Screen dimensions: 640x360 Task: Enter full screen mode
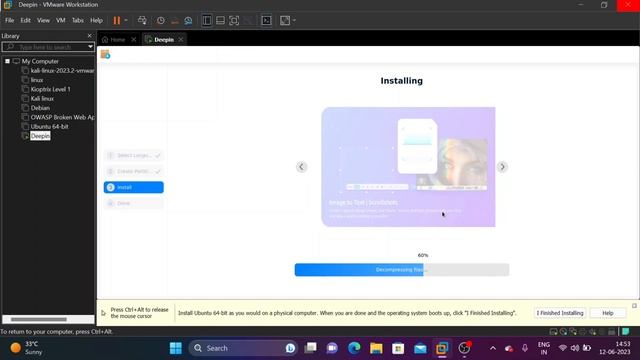pyautogui.click(x=234, y=20)
